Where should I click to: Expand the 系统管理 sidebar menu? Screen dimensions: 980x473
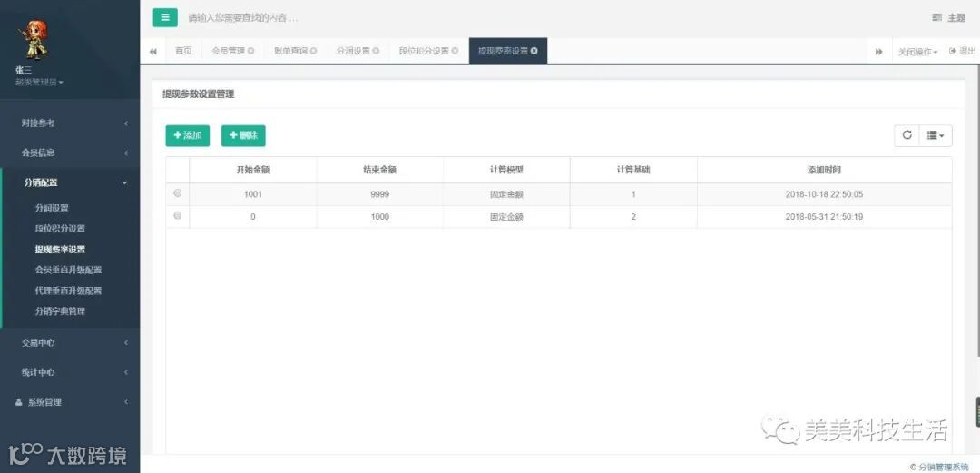pyautogui.click(x=70, y=402)
